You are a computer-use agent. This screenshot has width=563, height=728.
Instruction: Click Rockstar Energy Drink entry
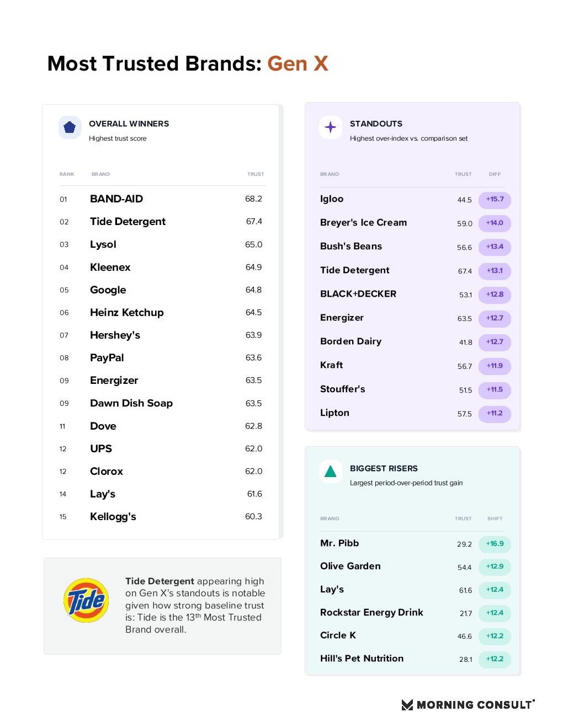371,613
